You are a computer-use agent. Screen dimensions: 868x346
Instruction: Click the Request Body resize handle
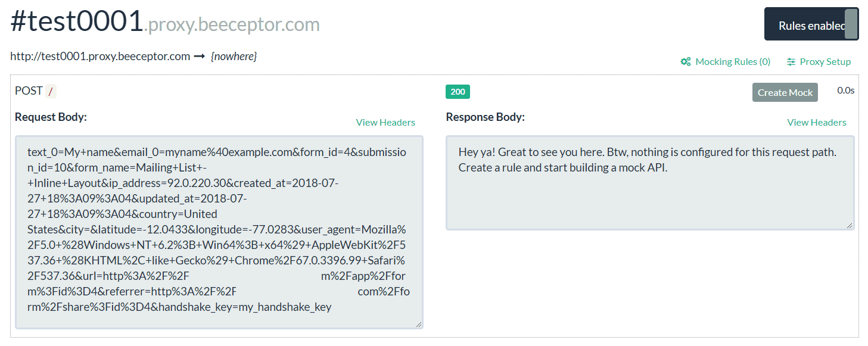point(419,324)
